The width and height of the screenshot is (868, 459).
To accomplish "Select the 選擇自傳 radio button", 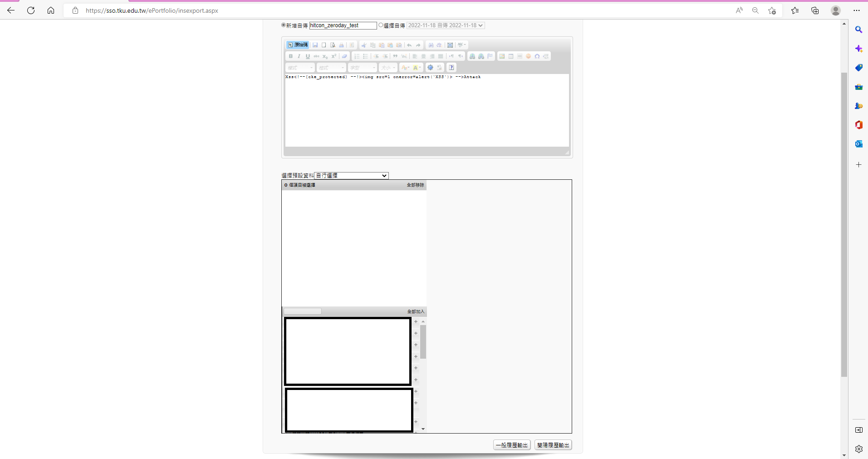I will 381,25.
